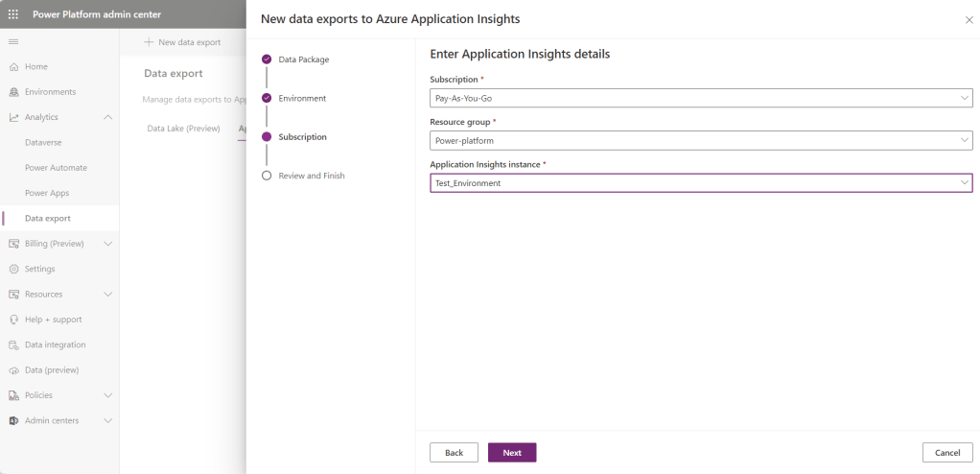Open Application Insights instance dropdown
Image resolution: width=980 pixels, height=474 pixels.
701,183
